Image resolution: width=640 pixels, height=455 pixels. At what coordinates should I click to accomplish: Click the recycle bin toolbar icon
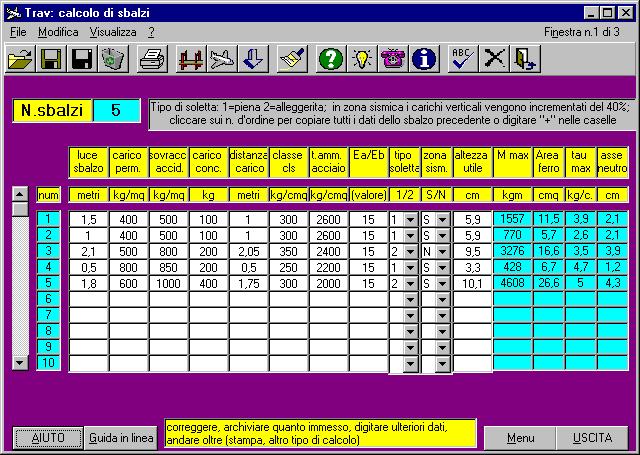tap(112, 59)
